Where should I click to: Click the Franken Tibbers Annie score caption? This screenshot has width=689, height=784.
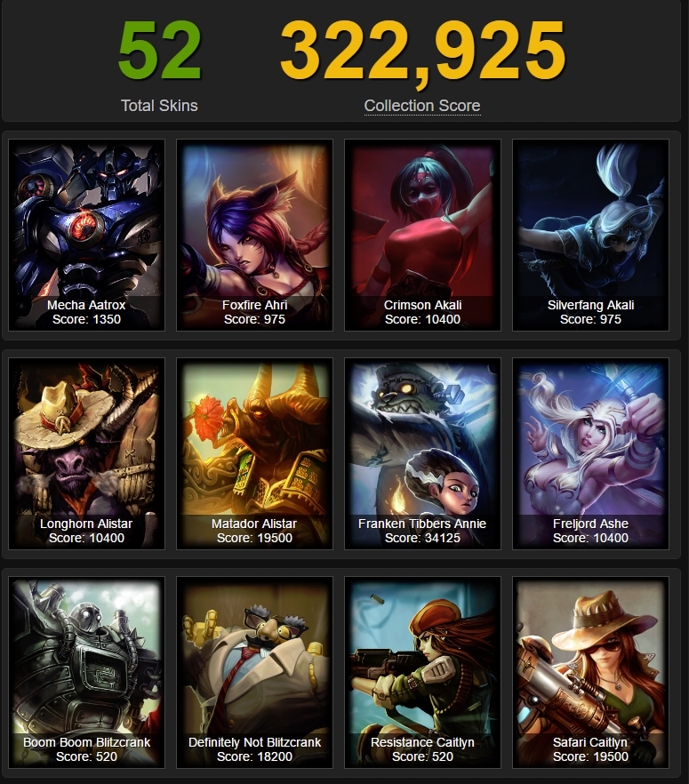click(x=422, y=538)
